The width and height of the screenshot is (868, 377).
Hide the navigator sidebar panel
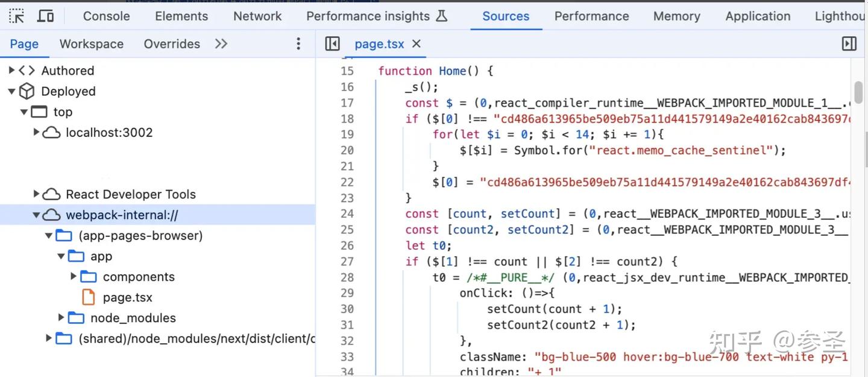coord(332,43)
